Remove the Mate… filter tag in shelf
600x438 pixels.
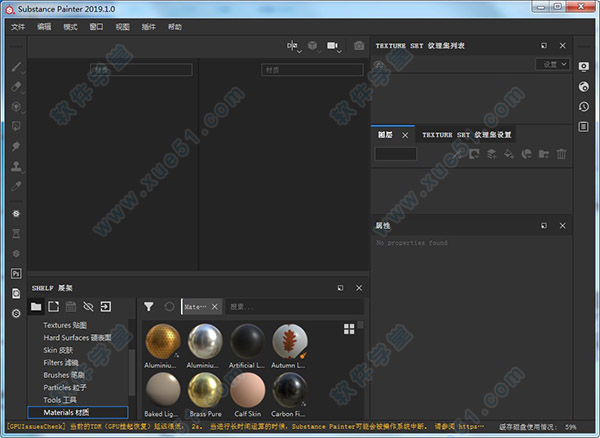(x=215, y=307)
